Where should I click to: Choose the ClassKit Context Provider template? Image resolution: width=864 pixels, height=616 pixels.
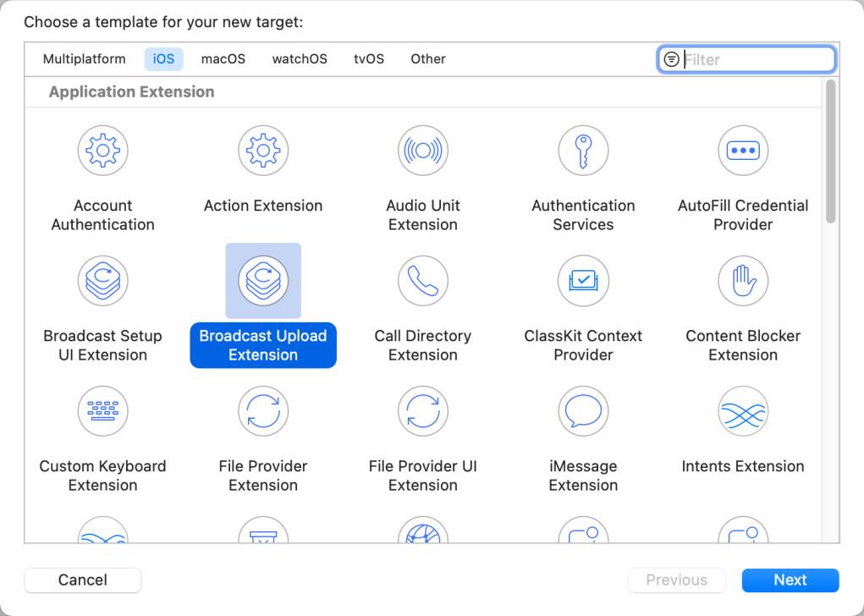tap(583, 305)
